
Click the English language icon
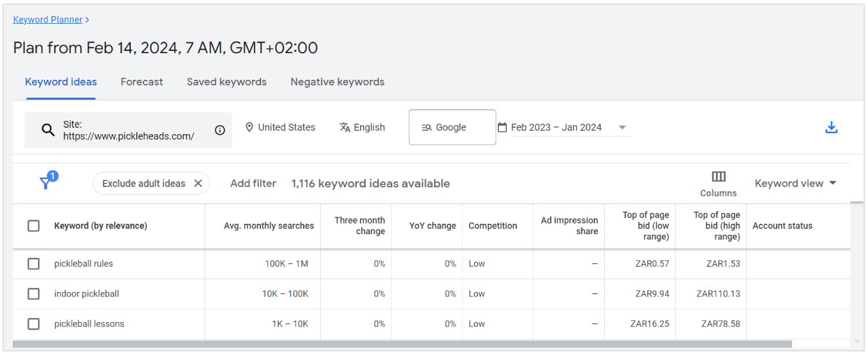[345, 127]
